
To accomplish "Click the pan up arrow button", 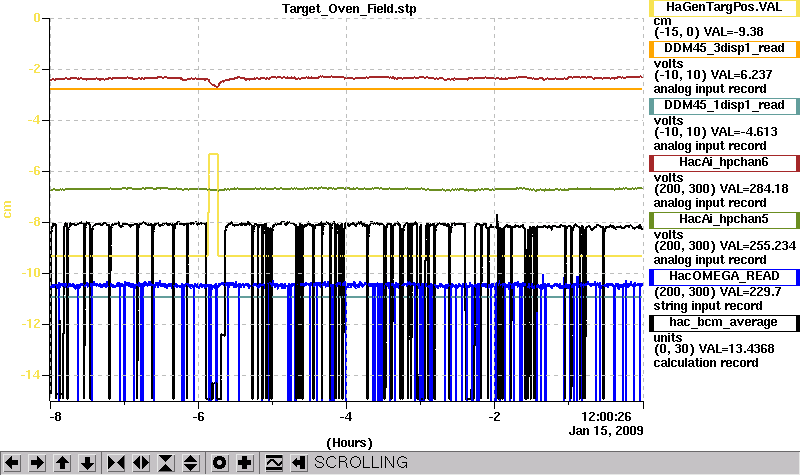I will 62,463.
